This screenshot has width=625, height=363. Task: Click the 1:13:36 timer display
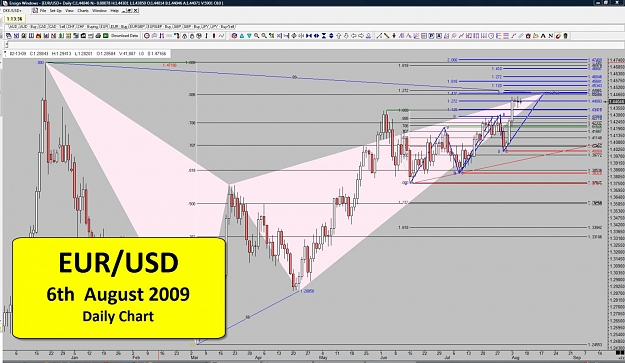tap(14, 19)
